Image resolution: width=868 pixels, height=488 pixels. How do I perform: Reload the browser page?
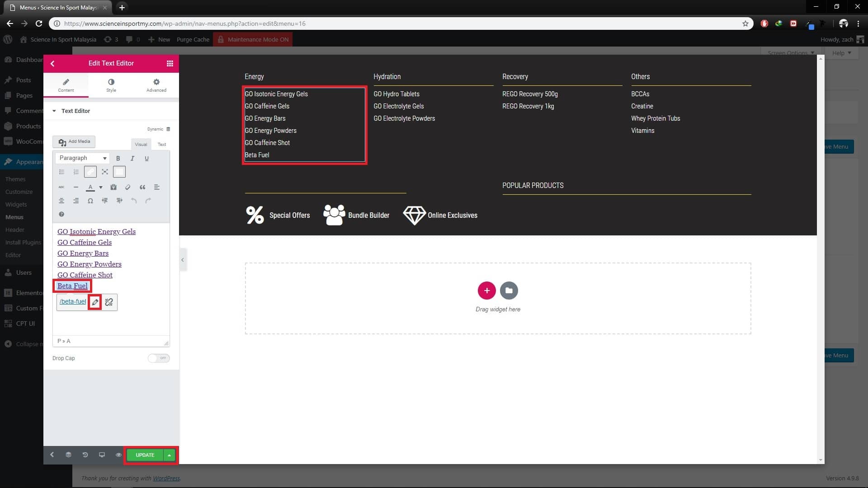(39, 23)
